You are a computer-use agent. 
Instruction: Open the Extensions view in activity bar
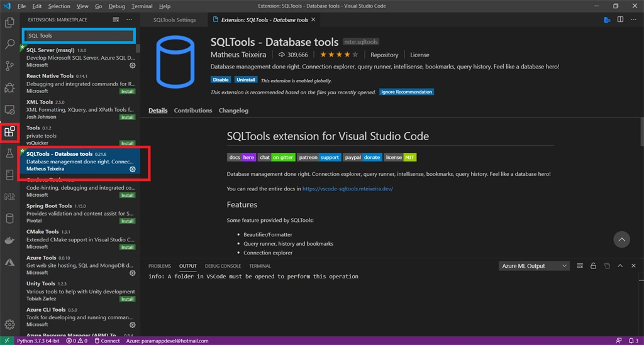(x=9, y=132)
